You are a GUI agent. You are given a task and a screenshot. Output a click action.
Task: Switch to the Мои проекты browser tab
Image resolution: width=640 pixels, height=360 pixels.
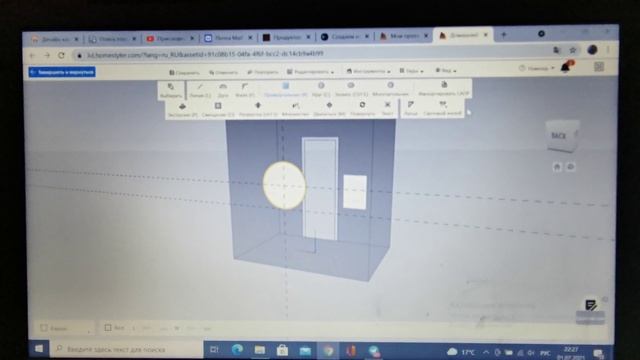404,36
